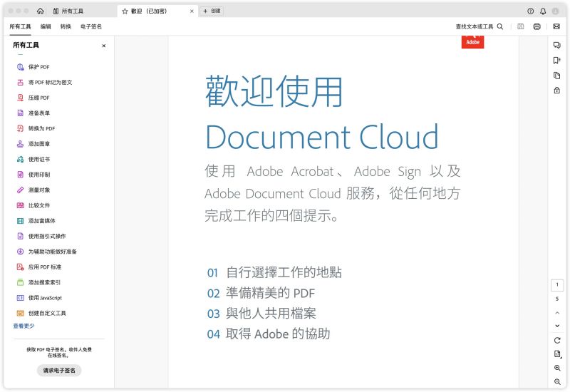Viewport: 570px width, 392px height.
Task: Open the page display options icon
Action: coord(557,354)
